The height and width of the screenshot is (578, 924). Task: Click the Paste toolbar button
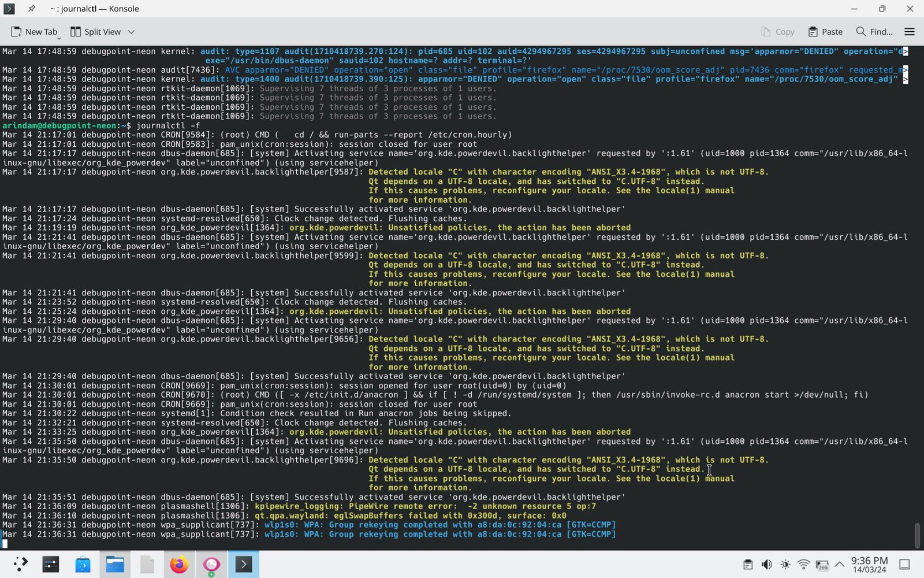coord(825,32)
